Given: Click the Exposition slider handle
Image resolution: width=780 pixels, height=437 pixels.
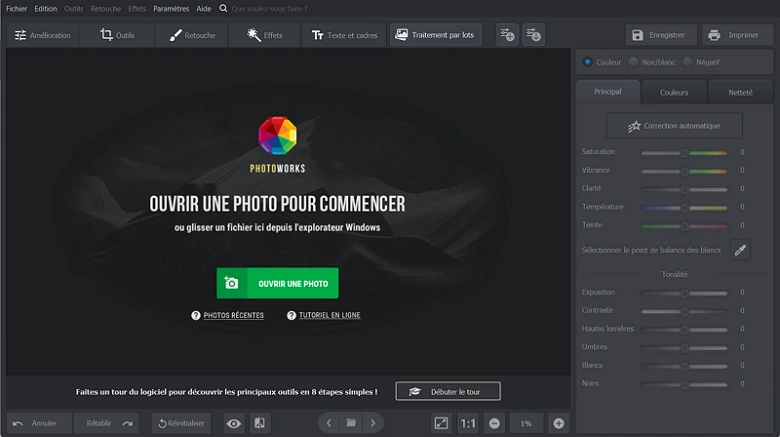Looking at the screenshot, I should point(684,293).
